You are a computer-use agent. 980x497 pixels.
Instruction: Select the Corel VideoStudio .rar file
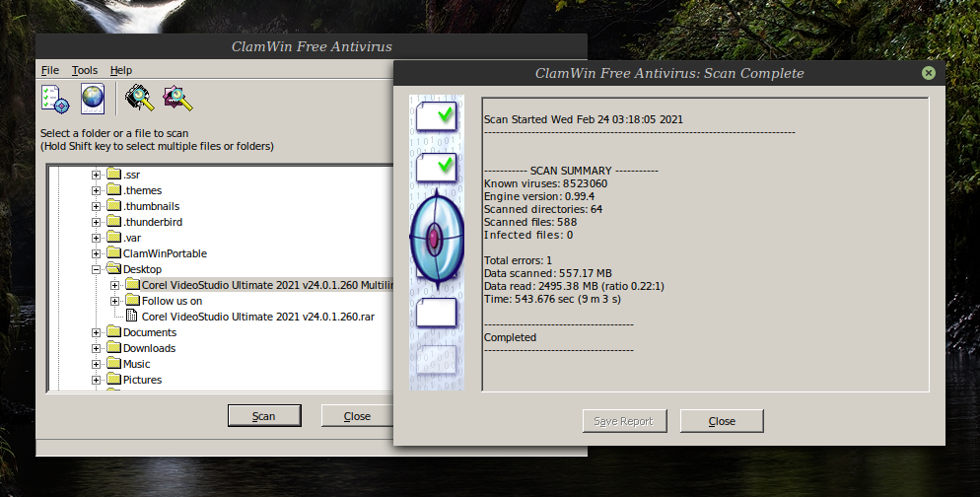258,317
